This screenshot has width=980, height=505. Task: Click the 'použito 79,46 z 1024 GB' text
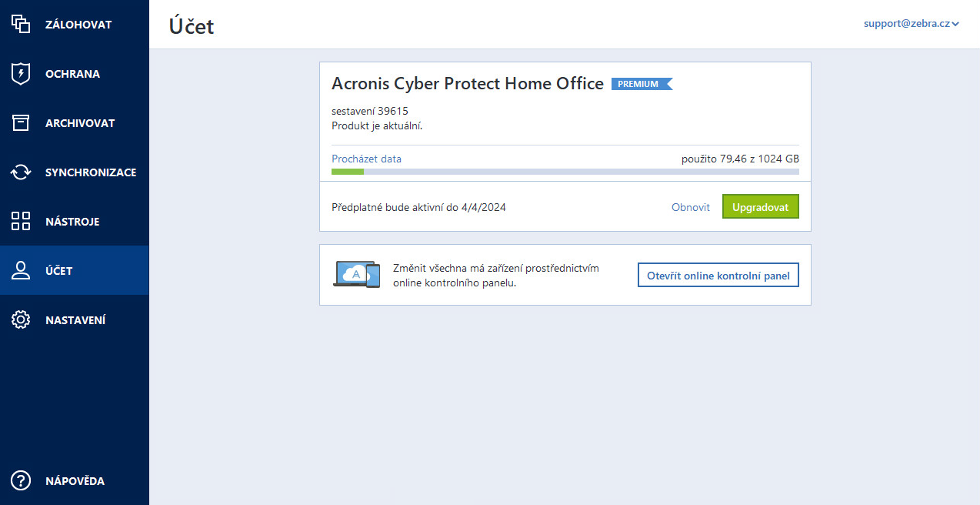pyautogui.click(x=740, y=159)
